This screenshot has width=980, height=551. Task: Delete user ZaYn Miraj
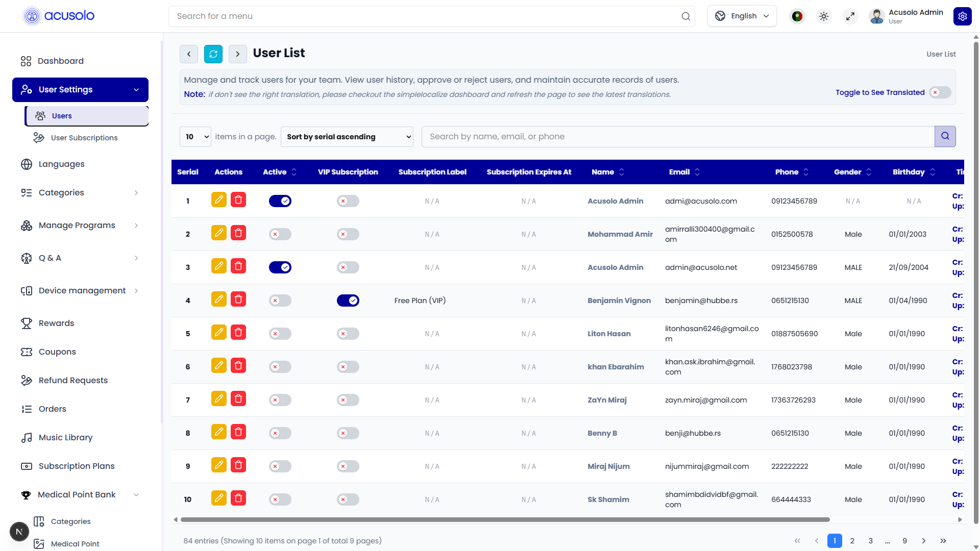tap(238, 398)
